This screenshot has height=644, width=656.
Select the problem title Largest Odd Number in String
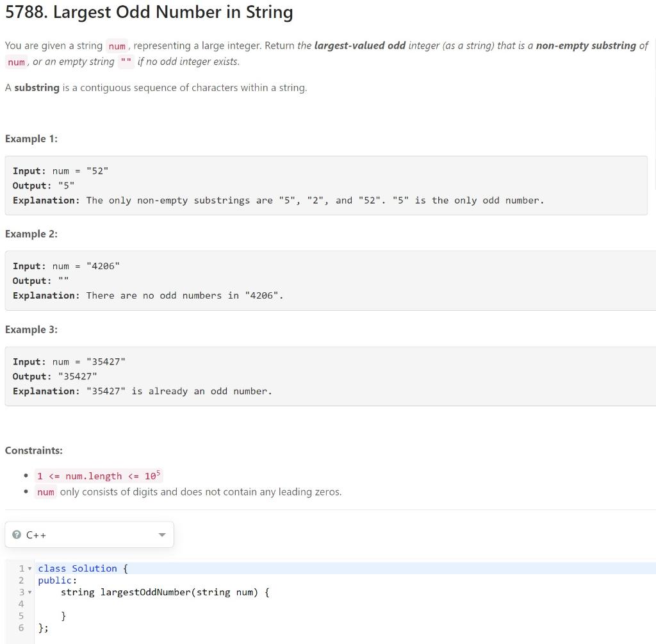pyautogui.click(x=149, y=12)
